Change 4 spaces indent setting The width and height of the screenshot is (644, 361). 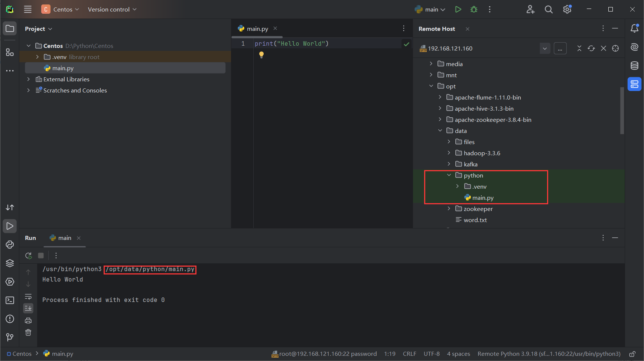(x=458, y=354)
